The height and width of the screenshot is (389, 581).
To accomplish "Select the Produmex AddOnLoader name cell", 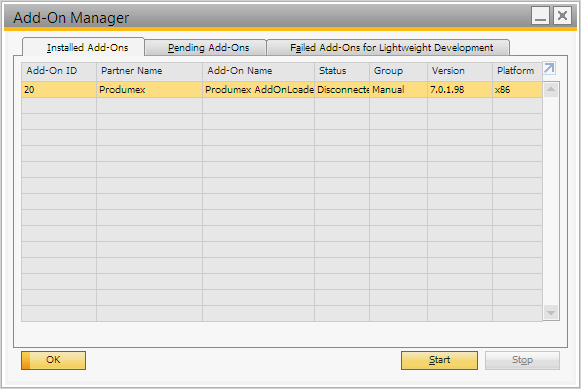I will coord(258,90).
